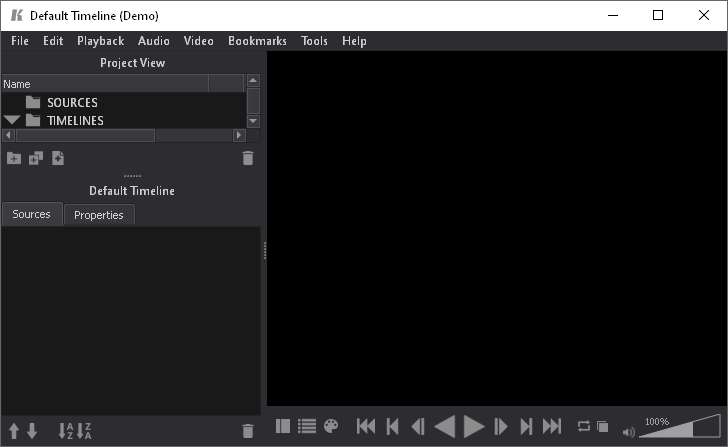Toggle the side panel layout icon
Viewport: 728px width, 447px height.
pyautogui.click(x=283, y=426)
